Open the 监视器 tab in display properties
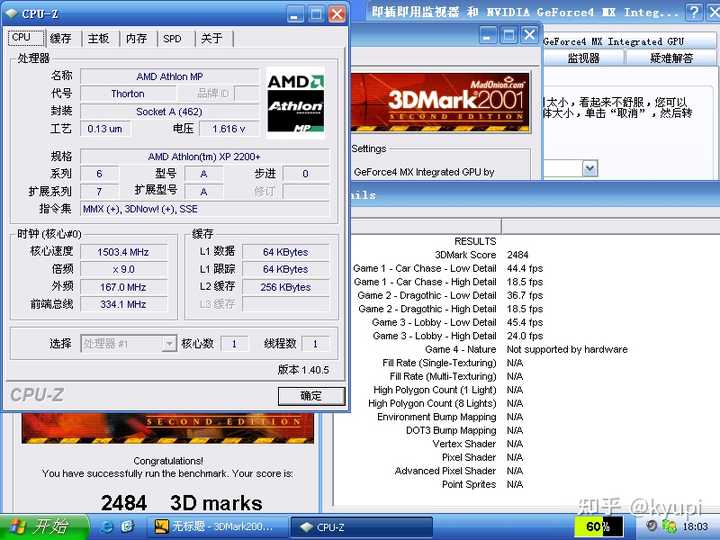This screenshot has height=540, width=720. click(x=583, y=58)
